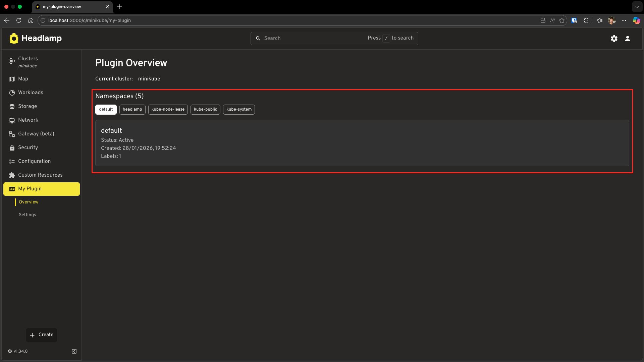Select the headlamp namespace chip
644x362 pixels.
tap(132, 109)
